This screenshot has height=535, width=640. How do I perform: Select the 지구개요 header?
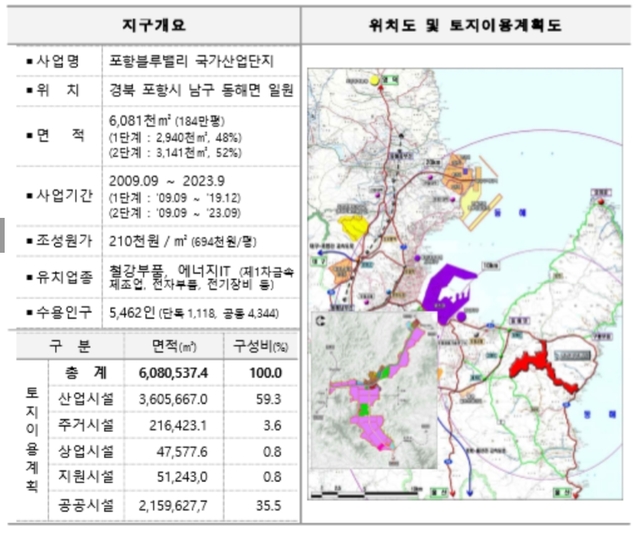(x=152, y=23)
